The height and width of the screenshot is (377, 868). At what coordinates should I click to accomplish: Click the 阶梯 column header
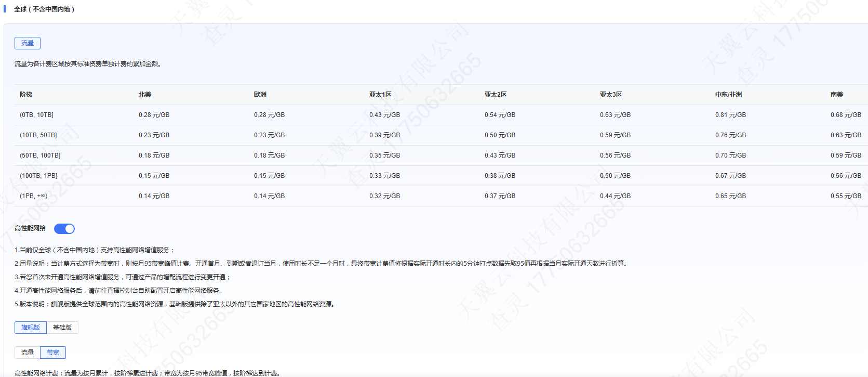pos(26,95)
